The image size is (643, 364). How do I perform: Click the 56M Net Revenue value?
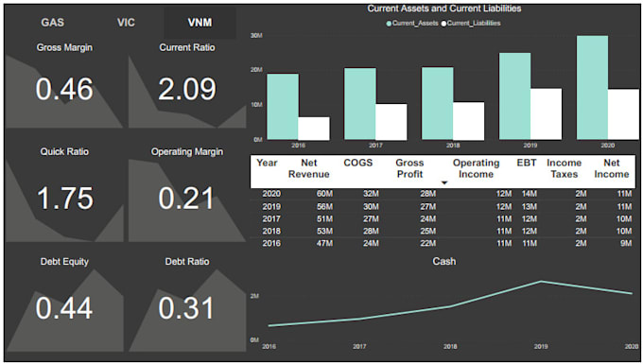[324, 206]
